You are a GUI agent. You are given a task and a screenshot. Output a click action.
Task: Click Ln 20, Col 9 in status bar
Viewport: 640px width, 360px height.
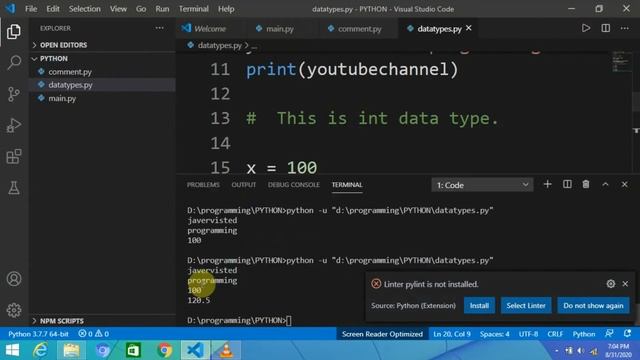point(452,333)
